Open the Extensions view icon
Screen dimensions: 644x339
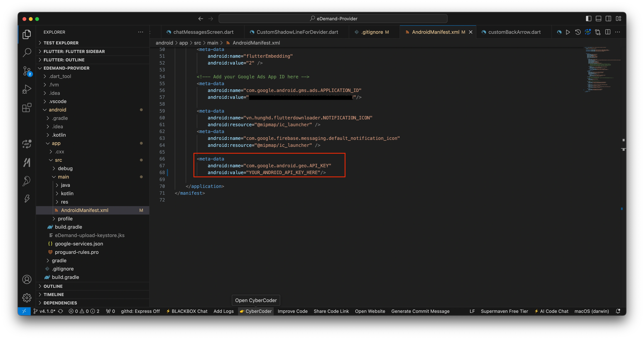coord(27,108)
